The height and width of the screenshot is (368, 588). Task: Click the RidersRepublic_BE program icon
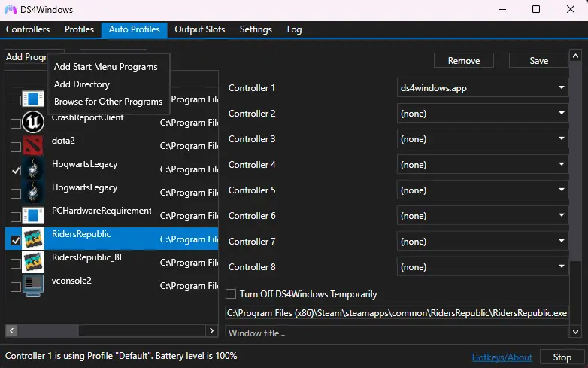[33, 262]
